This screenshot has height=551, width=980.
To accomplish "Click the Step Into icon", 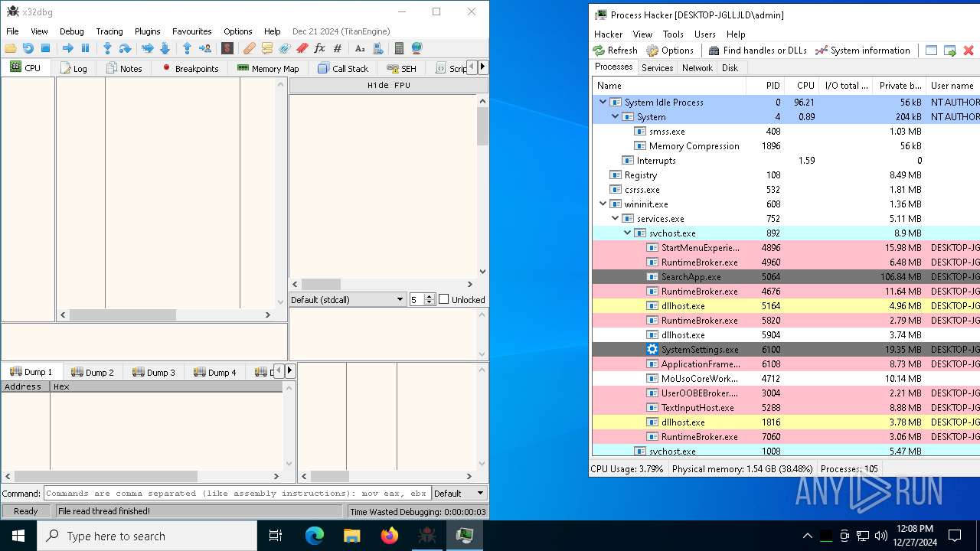I will tap(107, 48).
